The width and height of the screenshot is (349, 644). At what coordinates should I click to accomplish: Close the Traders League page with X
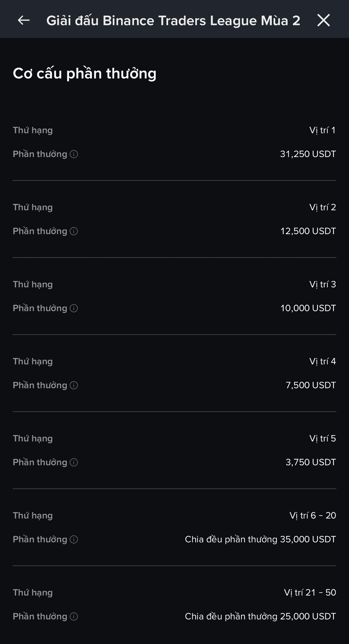[x=323, y=20]
